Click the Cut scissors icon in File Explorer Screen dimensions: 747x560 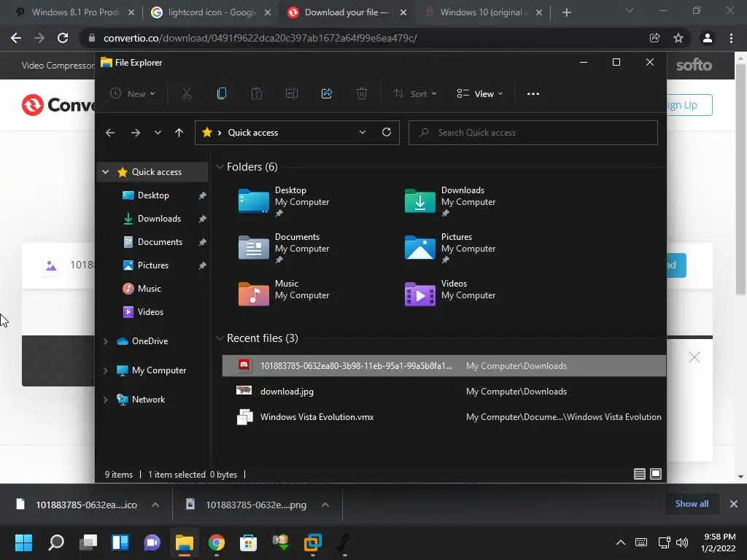186,94
